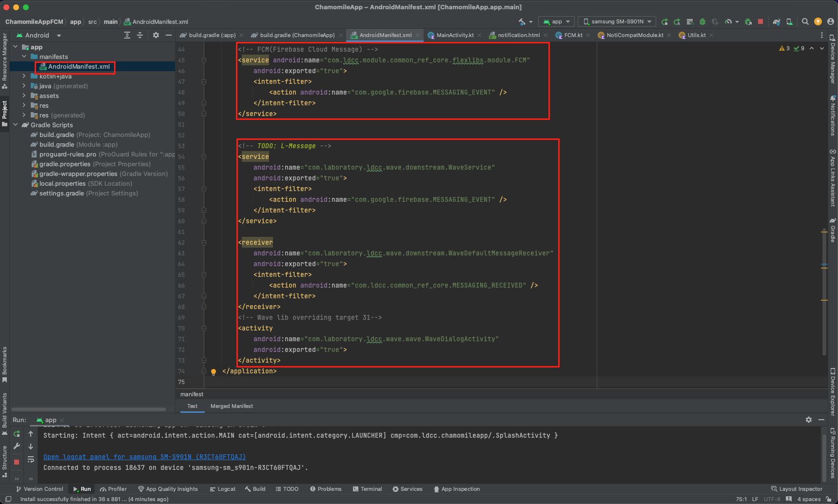Toggle fold marker at line 45 service
Image resolution: width=838 pixels, height=504 pixels.
tap(204, 60)
